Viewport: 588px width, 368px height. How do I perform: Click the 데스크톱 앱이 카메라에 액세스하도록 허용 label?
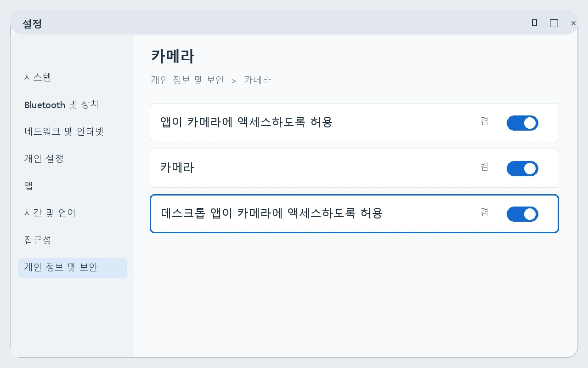[271, 213]
